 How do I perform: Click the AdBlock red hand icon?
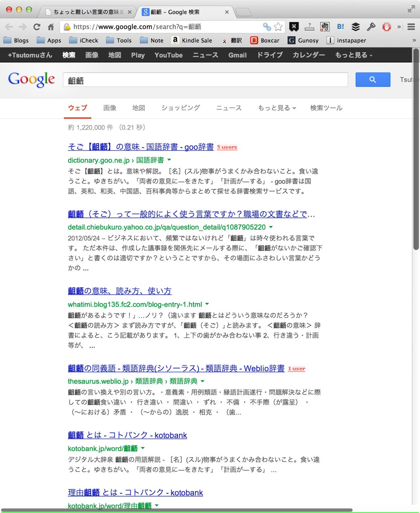(386, 27)
